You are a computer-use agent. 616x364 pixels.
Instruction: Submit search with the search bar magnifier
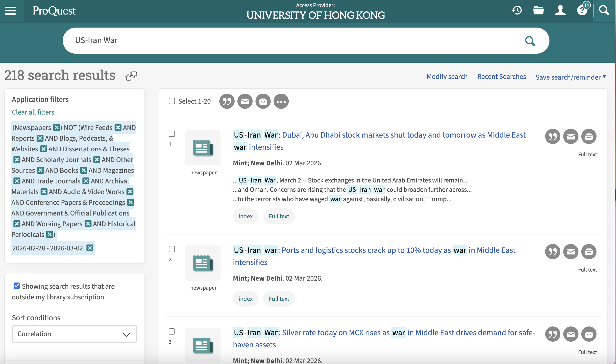pyautogui.click(x=530, y=41)
